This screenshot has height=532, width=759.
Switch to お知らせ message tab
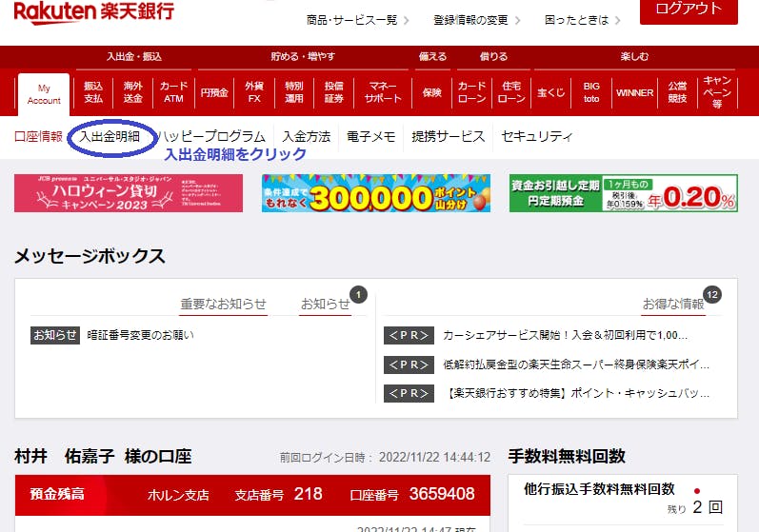[x=325, y=304]
